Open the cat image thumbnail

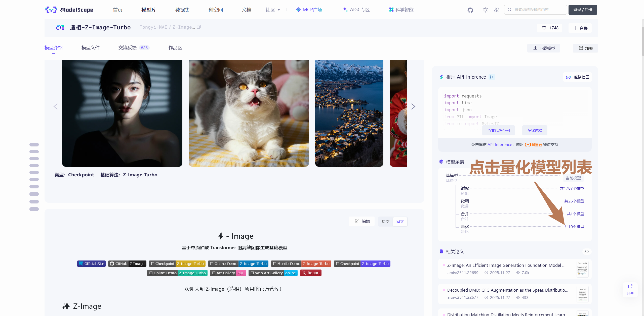pyautogui.click(x=249, y=113)
